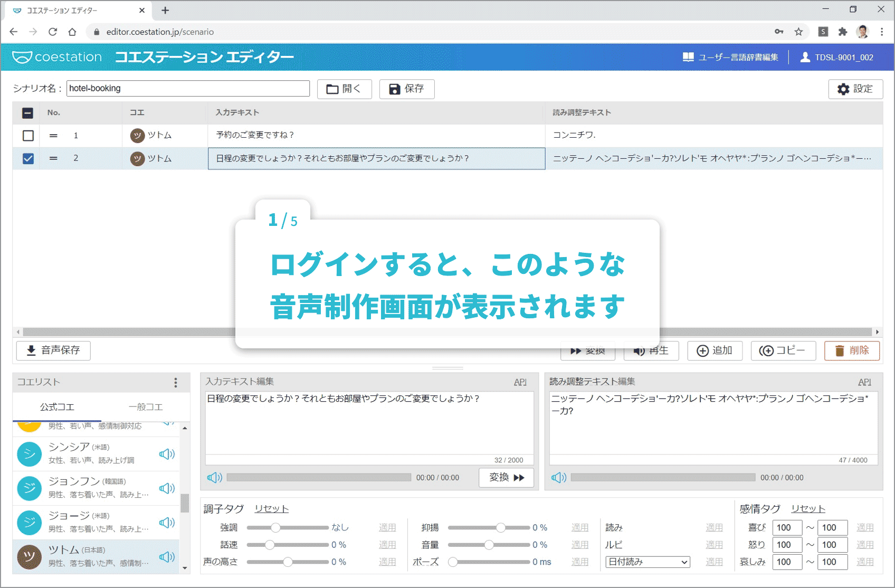Viewport: 895px width, 588px height.
Task: Open a new browser tab
Action: 165,10
